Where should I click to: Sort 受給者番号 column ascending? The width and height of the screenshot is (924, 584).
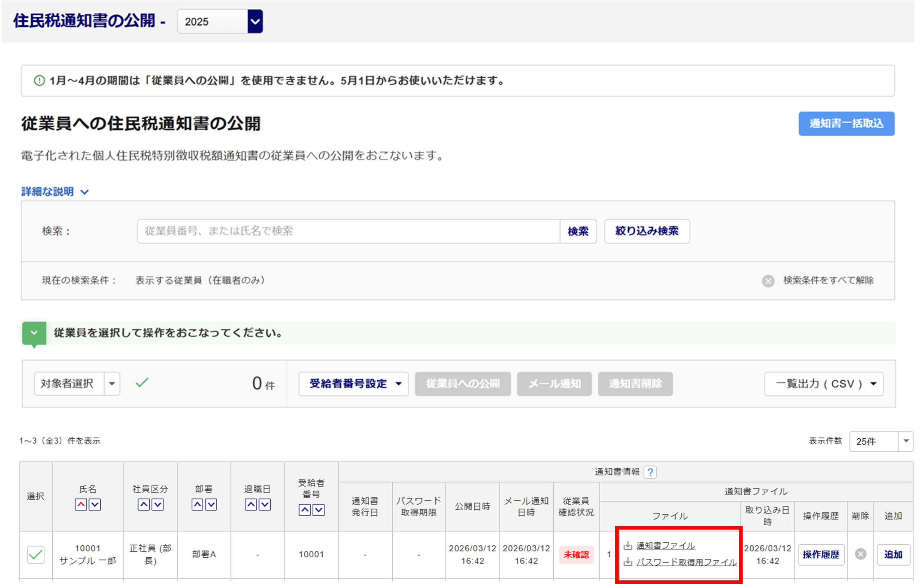point(305,510)
